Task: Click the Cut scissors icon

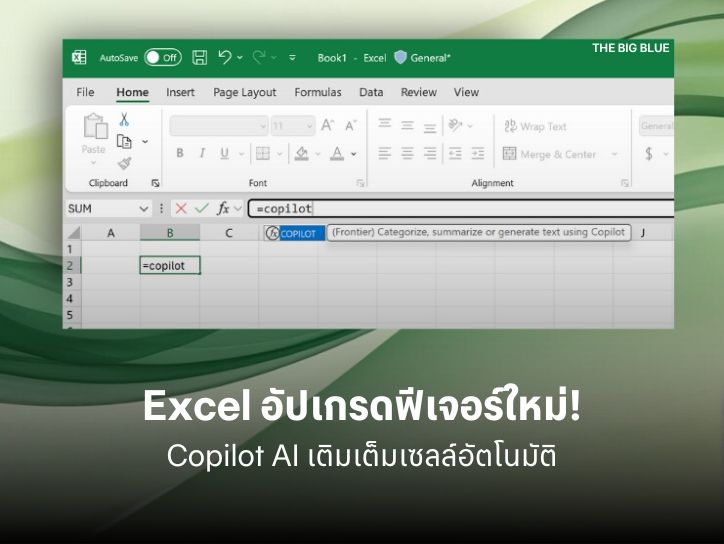Action: (124, 119)
